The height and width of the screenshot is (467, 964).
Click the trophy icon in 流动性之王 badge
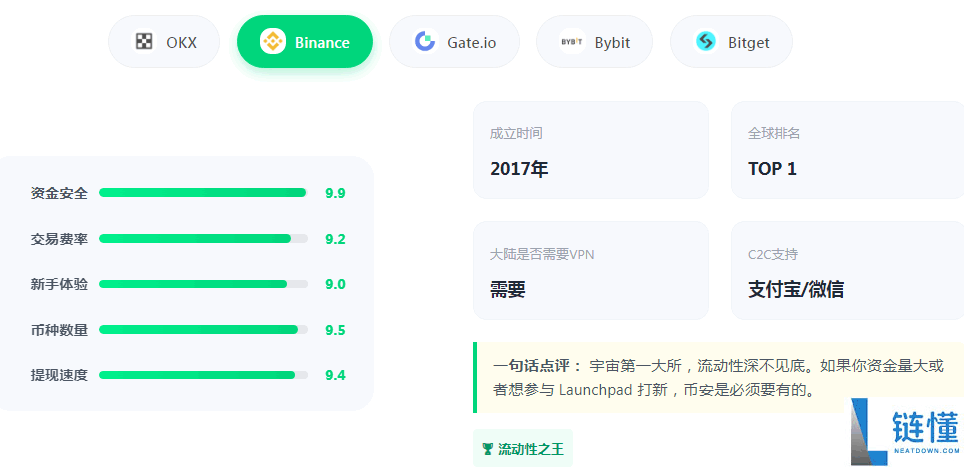tap(488, 449)
